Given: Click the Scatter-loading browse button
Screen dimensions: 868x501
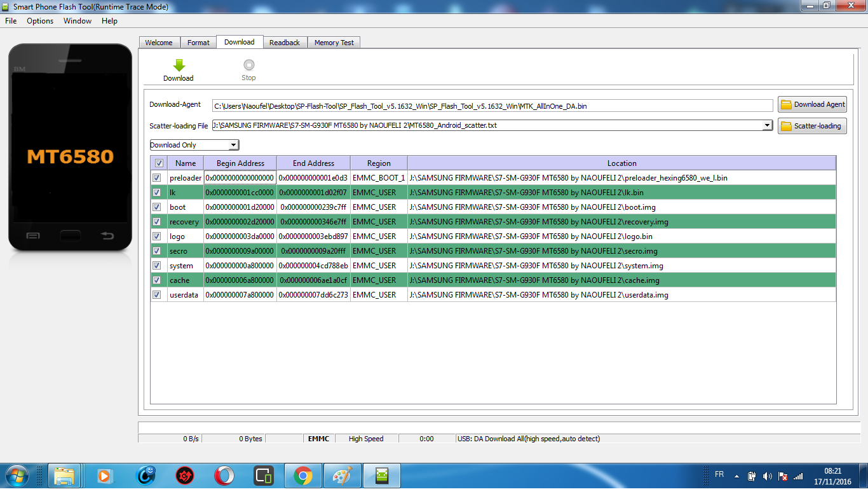Looking at the screenshot, I should tap(812, 126).
